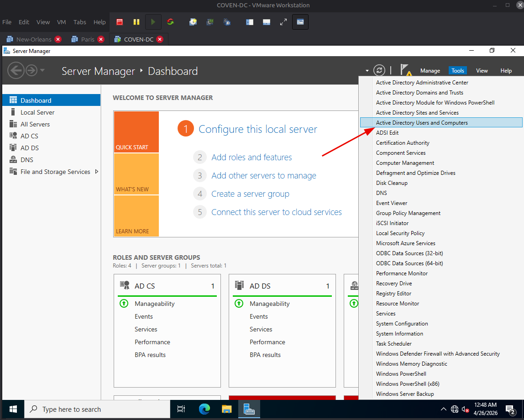Click the back navigation arrow in Server Manager
The image size is (524, 420).
[16, 70]
